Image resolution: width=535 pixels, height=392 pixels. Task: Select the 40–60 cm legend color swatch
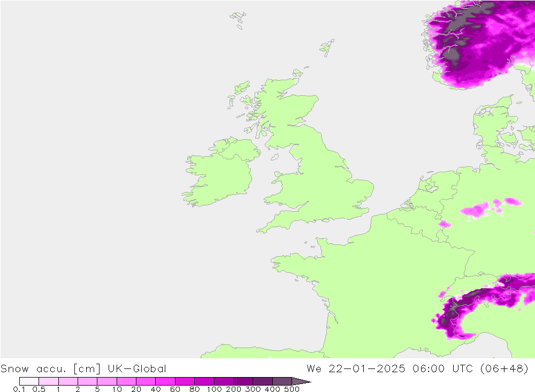pos(165,381)
